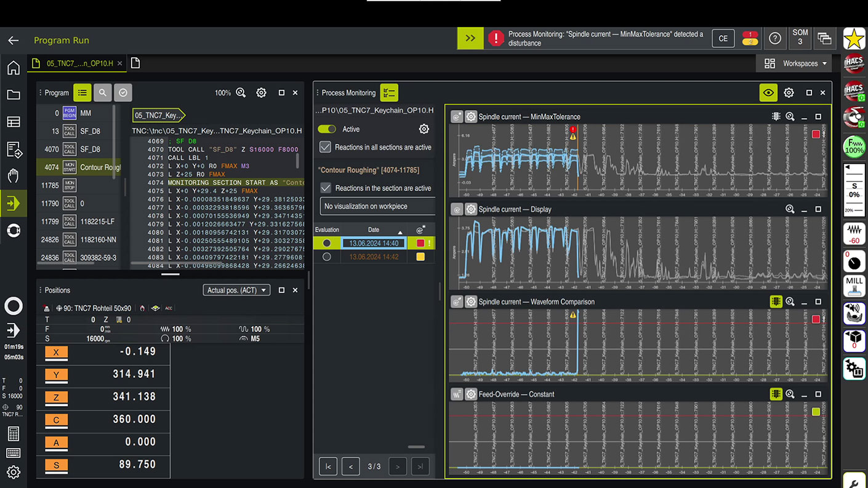Screen dimensions: 868x488
Task: Expand the spindle current disturbance notification
Action: 470,38
